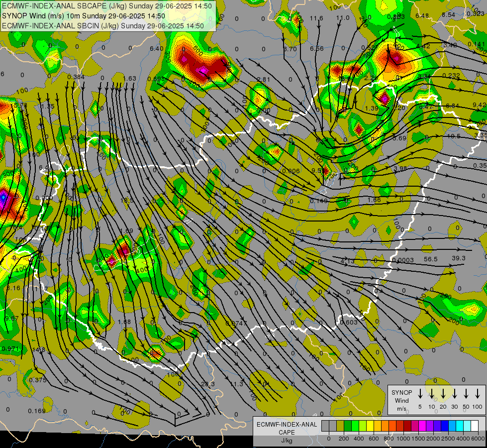487x448 pixels.
Task: Click the 0.384 value on the map
Action: point(76,77)
